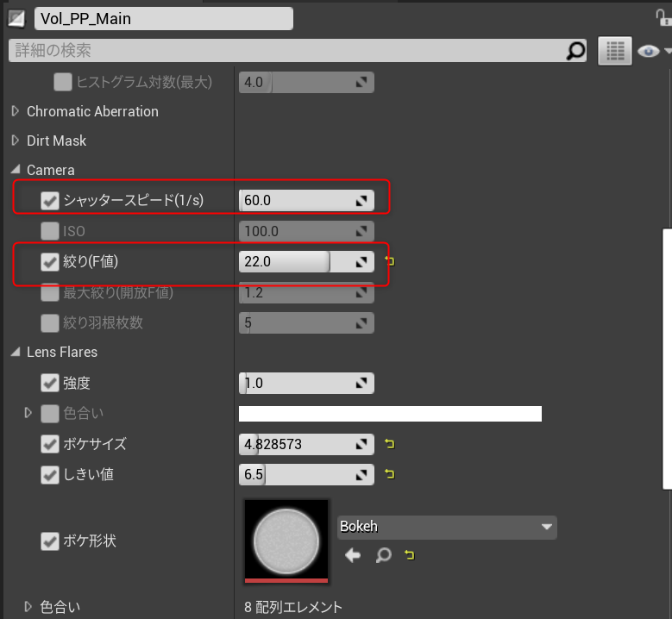Screen dimensions: 672x619
Task: Uncheck シャッタースピード(1/s) checkbox
Action: tap(50, 201)
